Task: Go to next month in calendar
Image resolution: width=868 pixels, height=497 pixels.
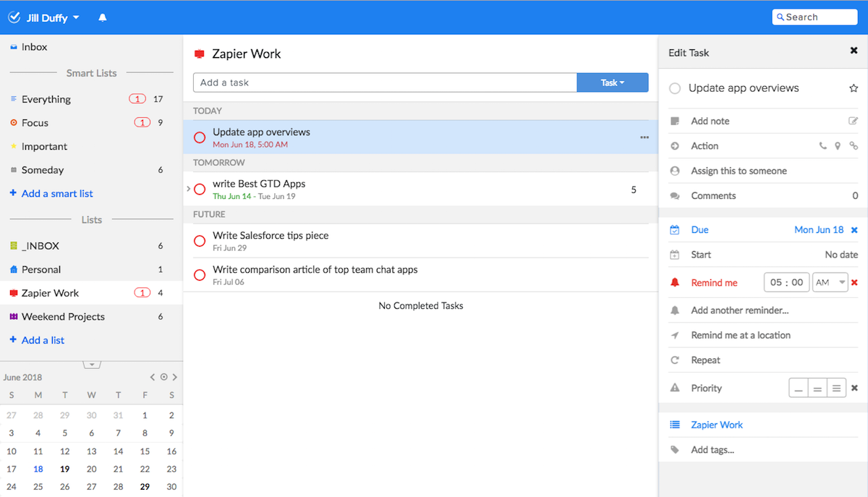Action: 174,377
